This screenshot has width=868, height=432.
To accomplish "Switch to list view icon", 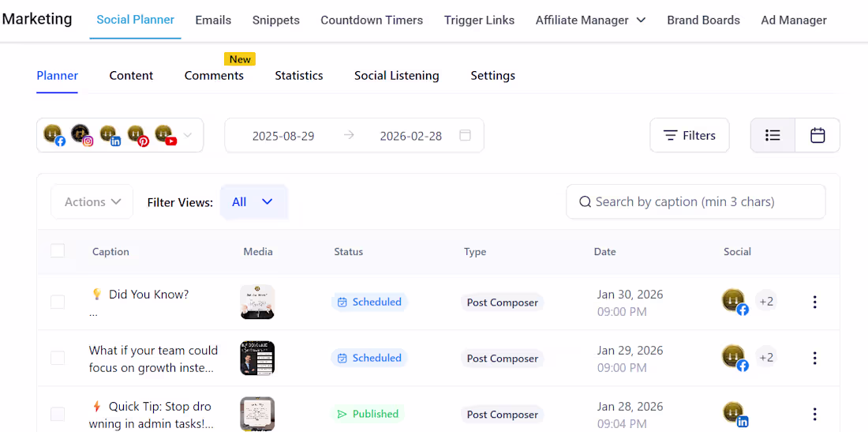I will point(773,135).
